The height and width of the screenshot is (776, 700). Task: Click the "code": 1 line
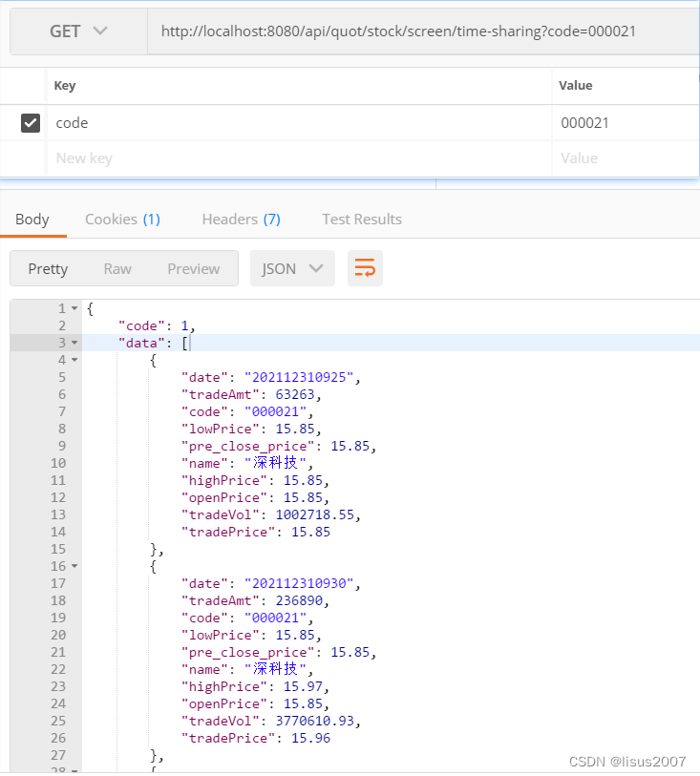pyautogui.click(x=157, y=325)
